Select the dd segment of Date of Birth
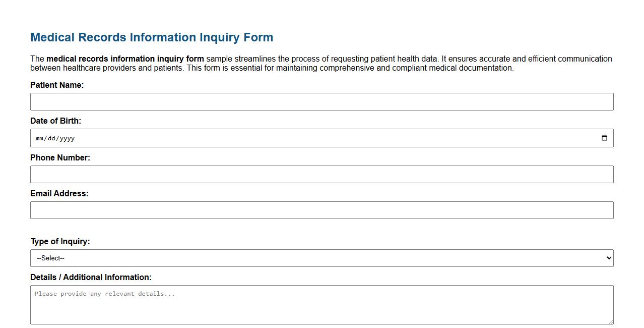This screenshot has height=328, width=644. [x=52, y=138]
